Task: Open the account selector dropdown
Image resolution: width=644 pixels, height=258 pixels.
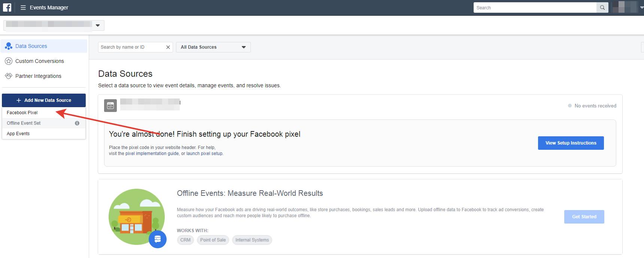Action: [x=97, y=25]
